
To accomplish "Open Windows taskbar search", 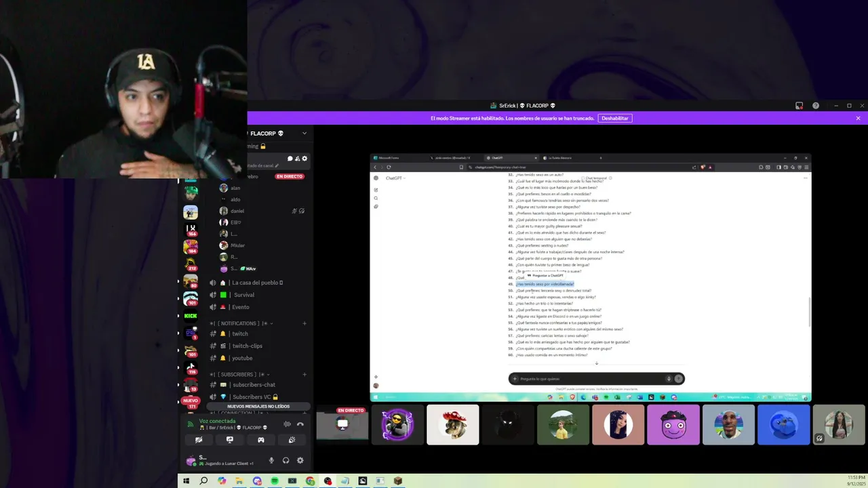I will (x=203, y=481).
